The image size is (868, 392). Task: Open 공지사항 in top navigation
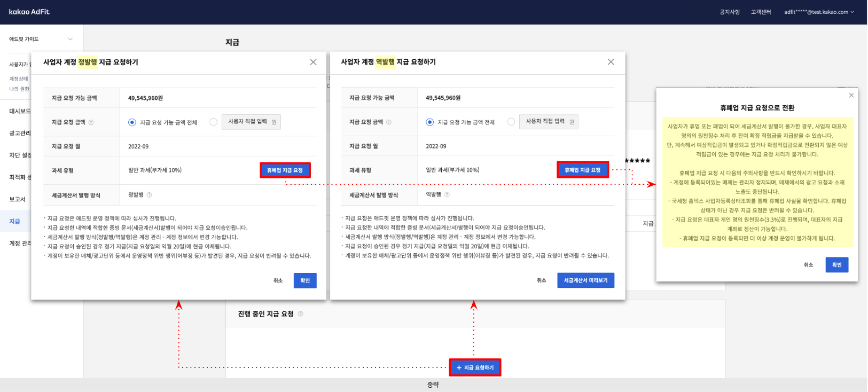point(729,12)
